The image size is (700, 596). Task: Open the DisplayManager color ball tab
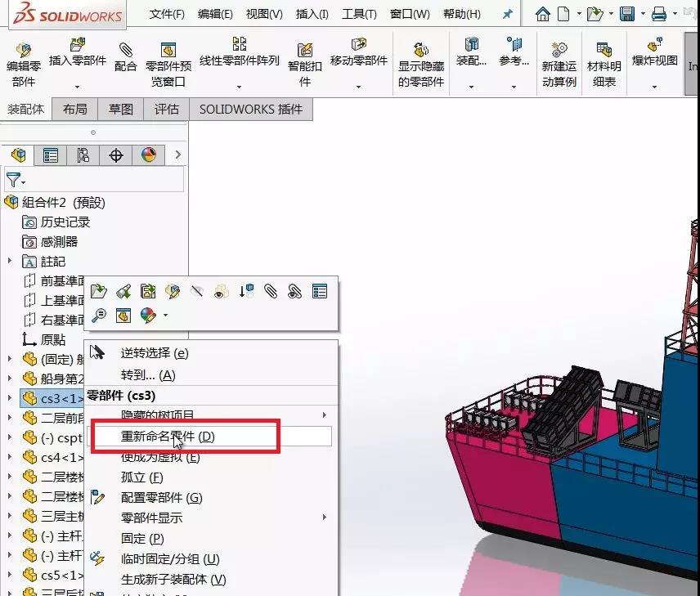[148, 155]
